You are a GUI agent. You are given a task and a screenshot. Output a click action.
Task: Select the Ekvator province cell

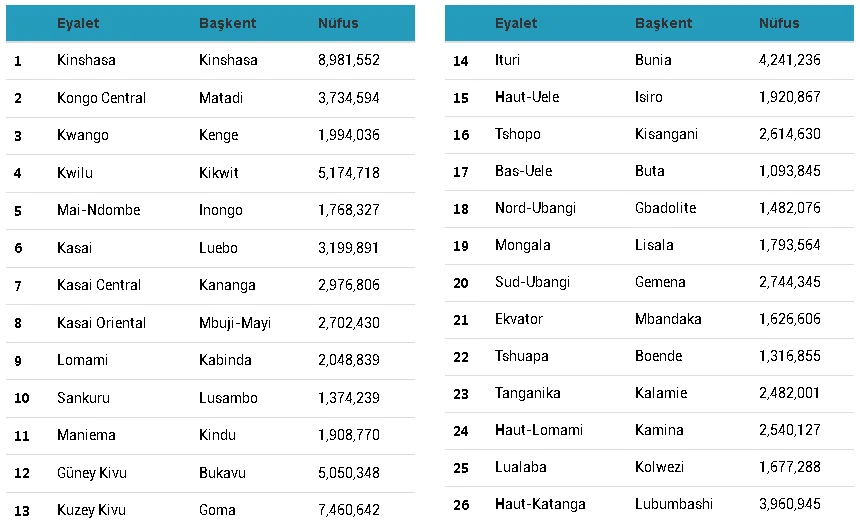[519, 319]
